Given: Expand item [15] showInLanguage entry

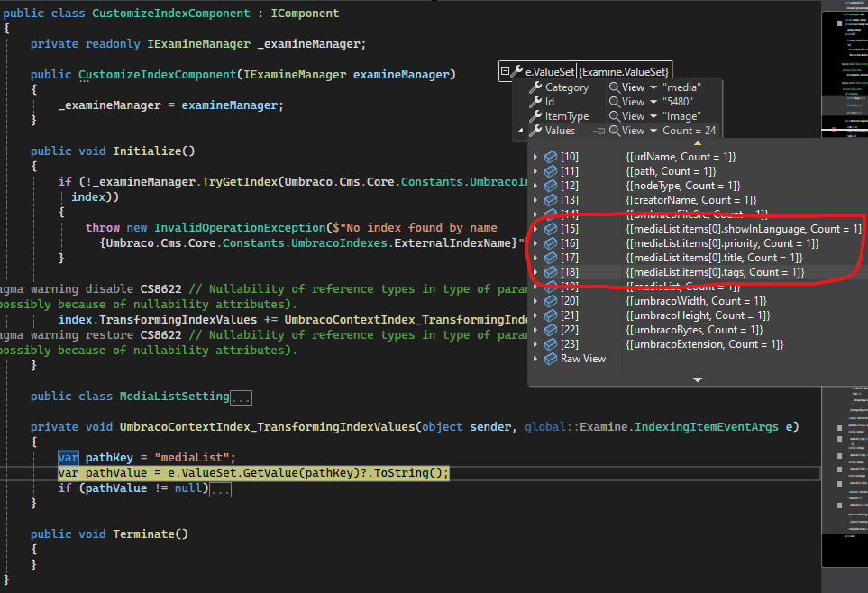Looking at the screenshot, I should [x=535, y=229].
